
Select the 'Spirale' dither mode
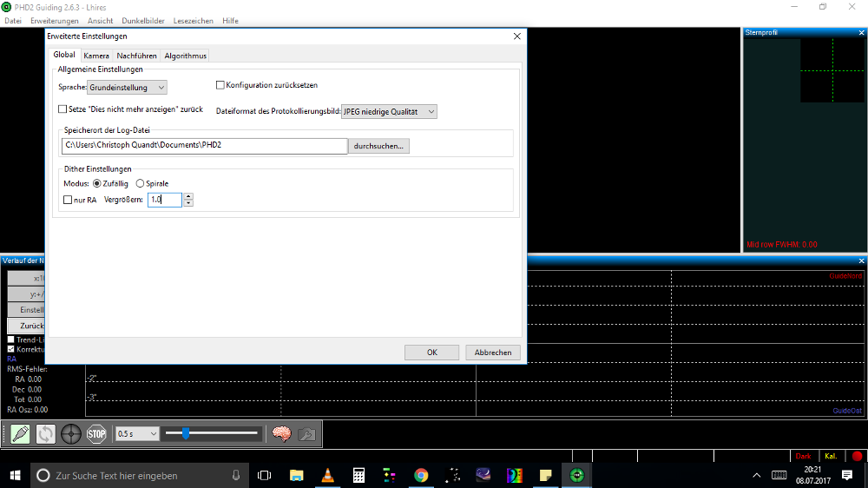141,183
